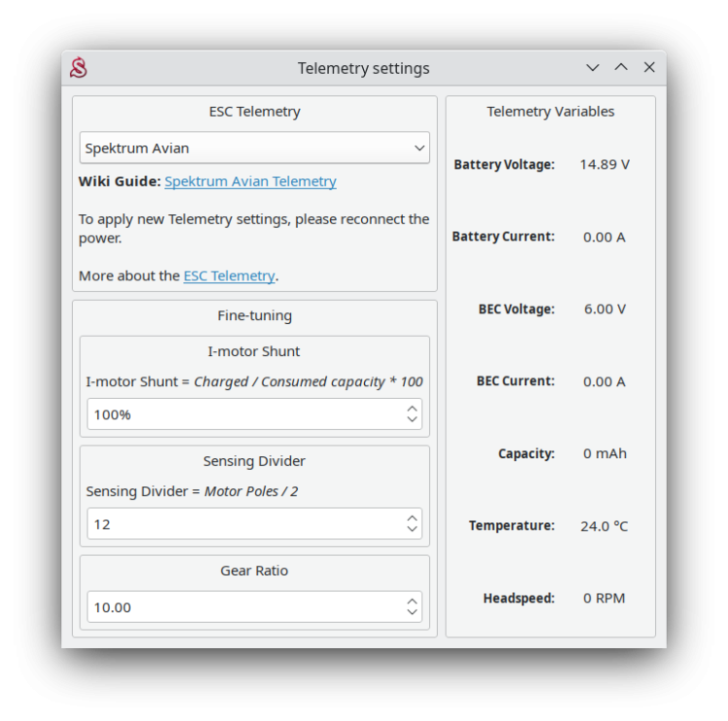Click the I-motor Shunt percentage field
Screen dimensions: 728x721
(x=243, y=414)
